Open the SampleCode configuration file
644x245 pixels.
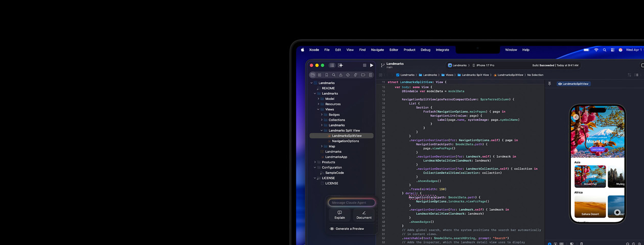pos(334,173)
